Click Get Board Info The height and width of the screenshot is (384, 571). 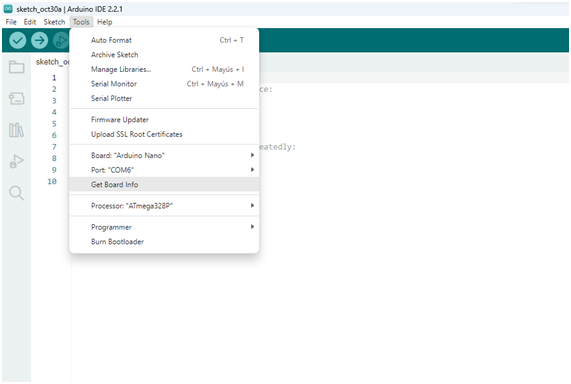point(164,184)
